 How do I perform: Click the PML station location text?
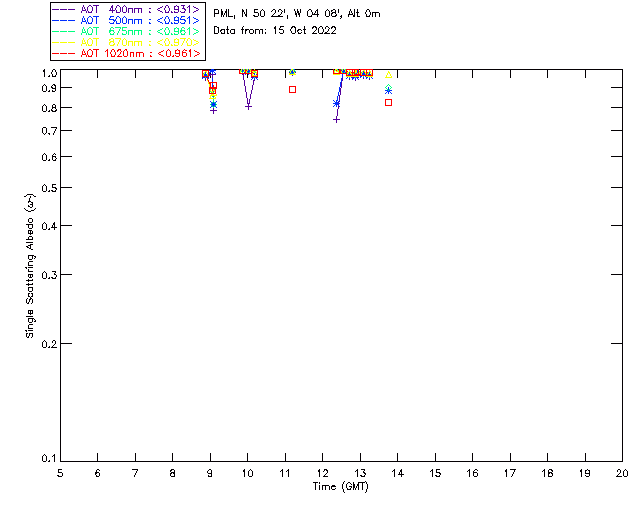pyautogui.click(x=297, y=14)
